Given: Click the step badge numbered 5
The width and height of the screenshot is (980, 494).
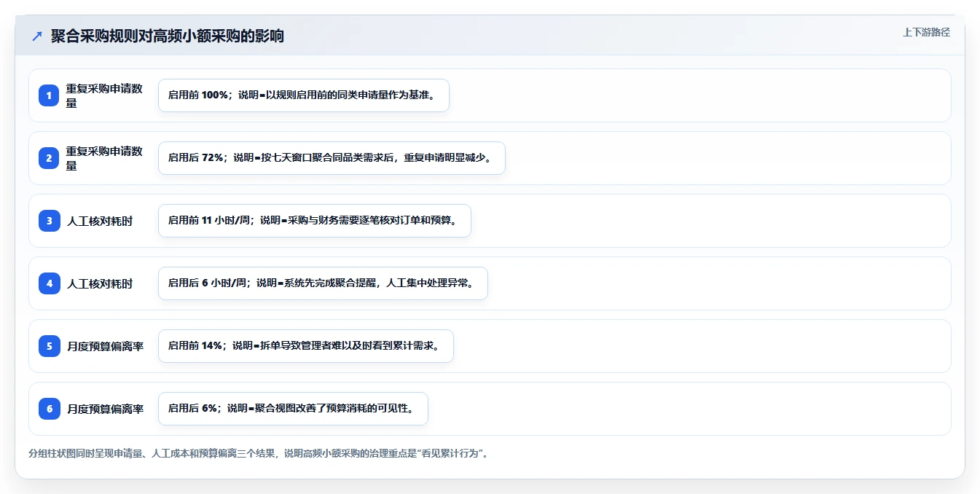Looking at the screenshot, I should [50, 346].
